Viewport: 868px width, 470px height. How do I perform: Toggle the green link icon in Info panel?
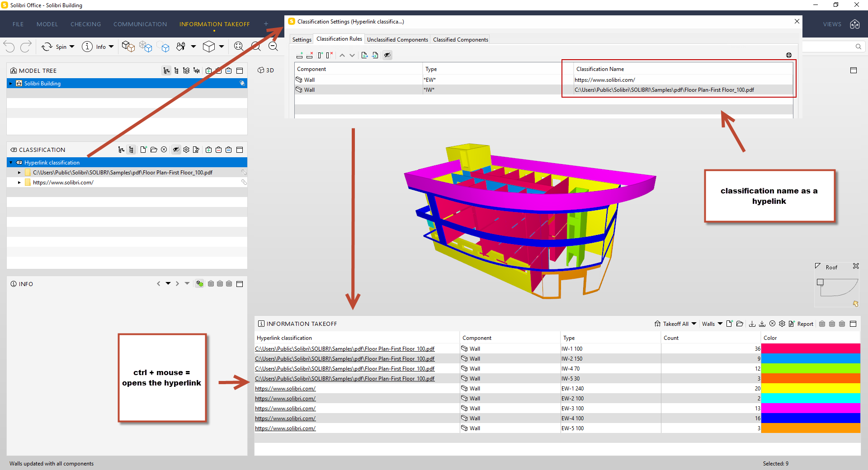click(199, 284)
